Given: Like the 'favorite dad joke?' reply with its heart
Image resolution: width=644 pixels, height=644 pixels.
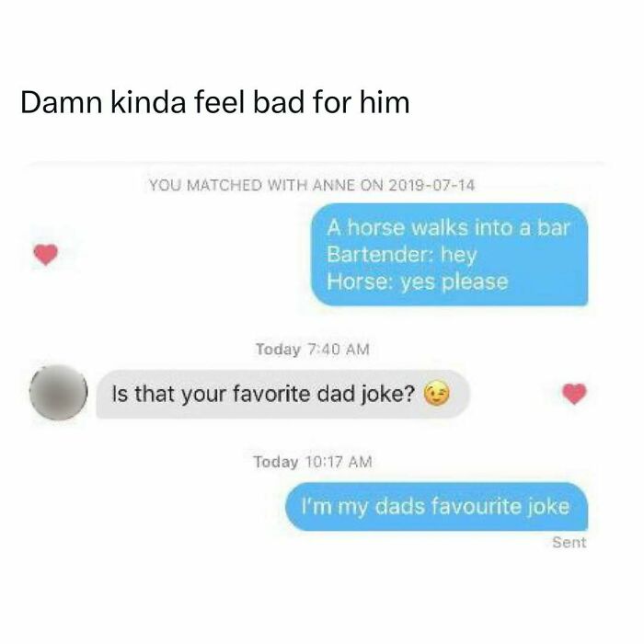Looking at the screenshot, I should pos(574,394).
